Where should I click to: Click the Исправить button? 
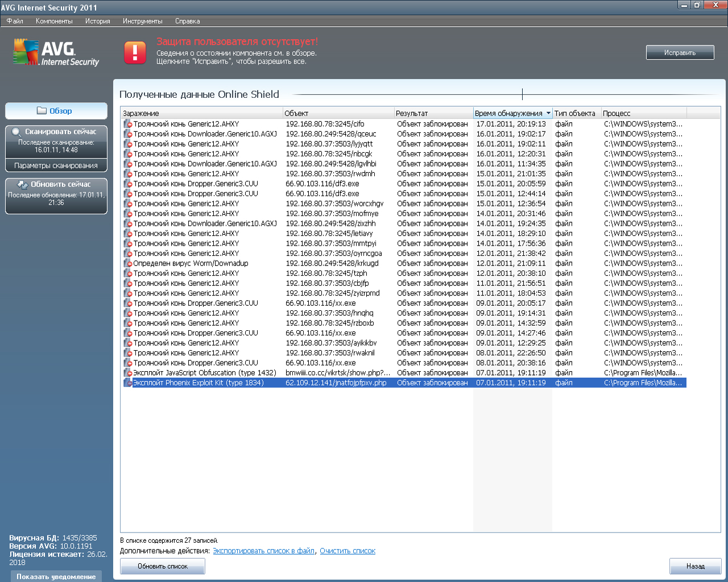(x=680, y=52)
